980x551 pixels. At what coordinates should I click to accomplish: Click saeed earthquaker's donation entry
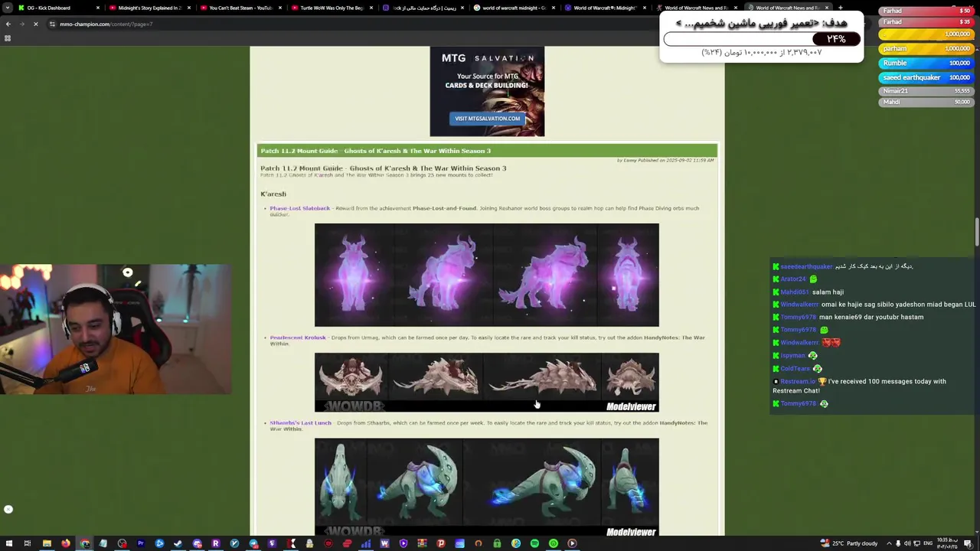click(x=926, y=77)
